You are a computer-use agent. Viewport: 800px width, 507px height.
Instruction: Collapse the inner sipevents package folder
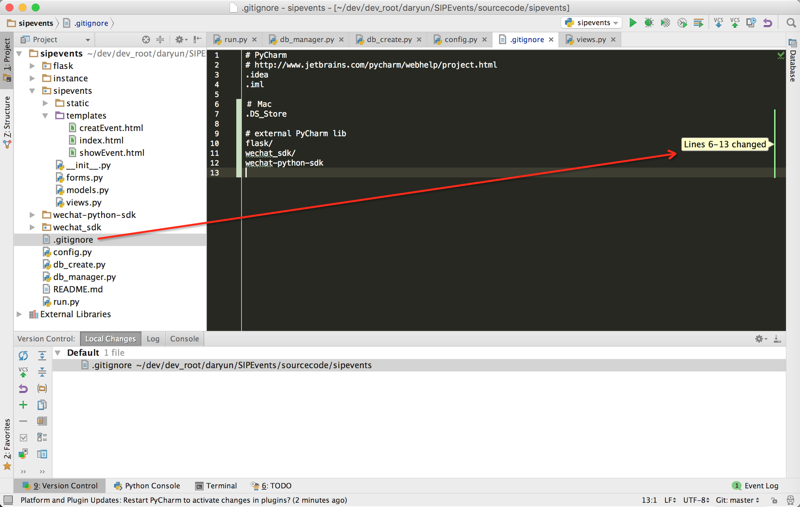click(32, 91)
